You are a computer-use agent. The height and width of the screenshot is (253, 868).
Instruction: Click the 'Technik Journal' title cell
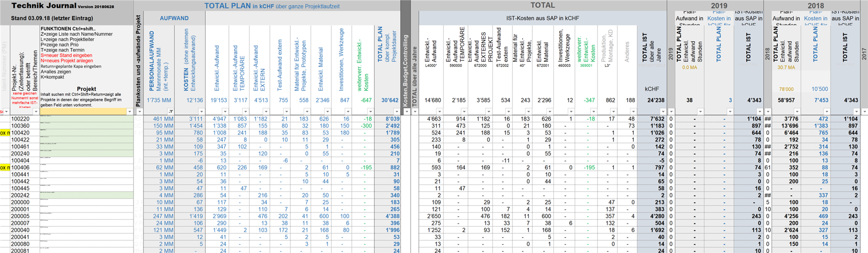(62, 5)
